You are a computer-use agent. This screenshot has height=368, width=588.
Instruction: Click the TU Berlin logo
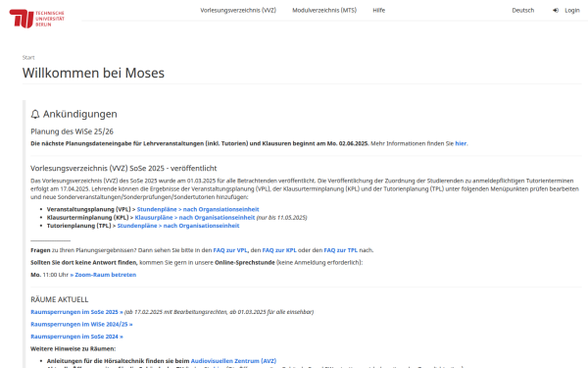coord(37,19)
